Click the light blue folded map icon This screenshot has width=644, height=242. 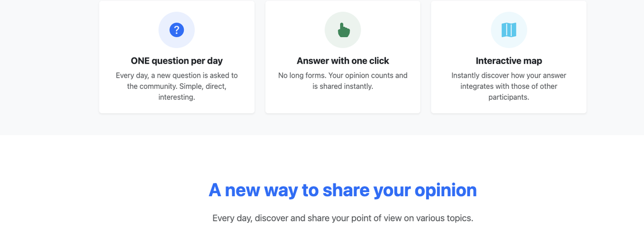pos(509,30)
